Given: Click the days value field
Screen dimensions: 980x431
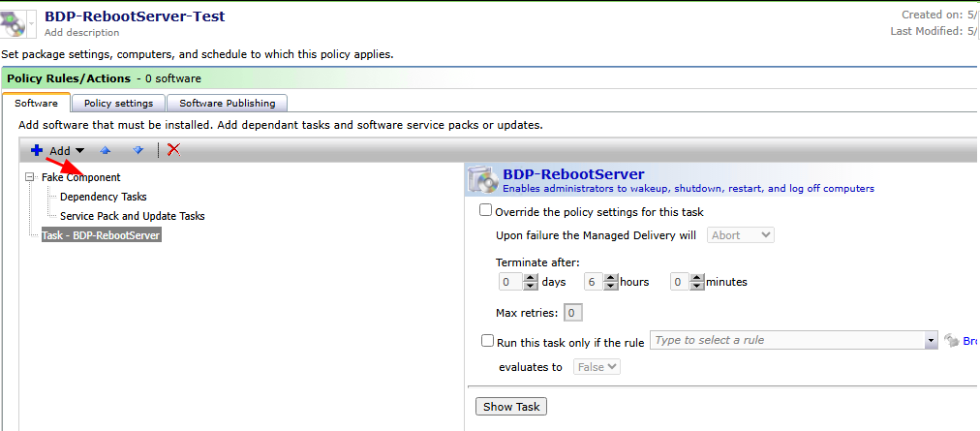Looking at the screenshot, I should point(510,282).
